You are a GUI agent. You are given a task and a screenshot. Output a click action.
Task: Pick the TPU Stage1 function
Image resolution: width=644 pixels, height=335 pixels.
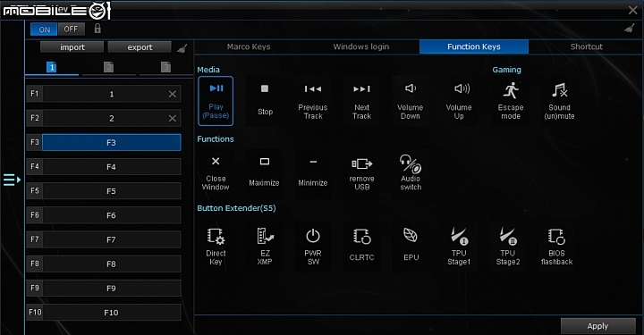(x=459, y=247)
